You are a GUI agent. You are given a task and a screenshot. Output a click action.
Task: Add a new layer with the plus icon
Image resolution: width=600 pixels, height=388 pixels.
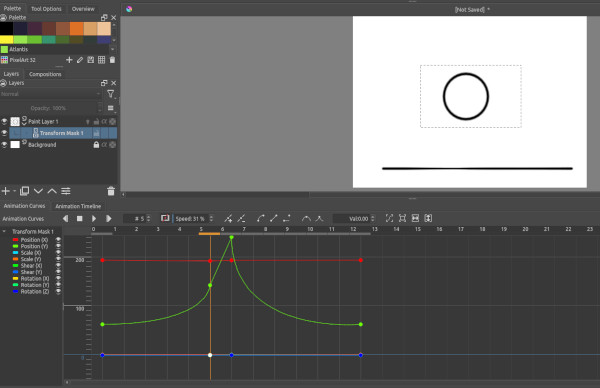tap(5, 191)
